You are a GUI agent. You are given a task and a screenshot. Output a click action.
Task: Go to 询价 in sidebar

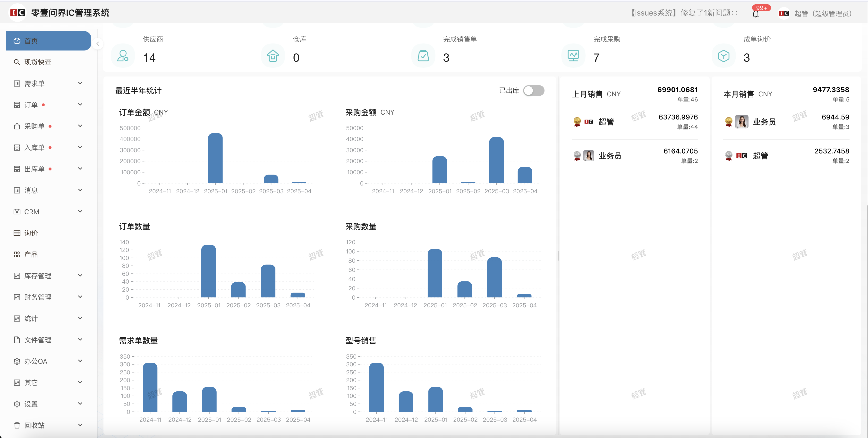(x=31, y=233)
